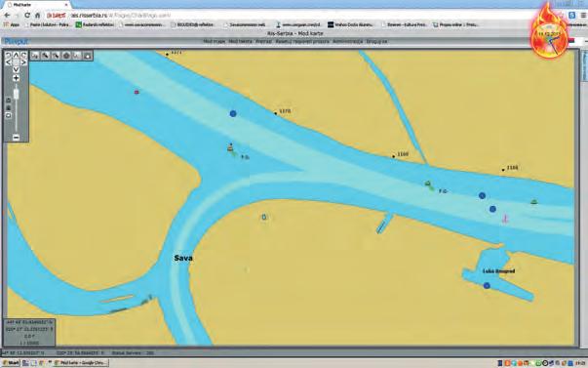Select the round globe tool in the map toolbar
This screenshot has height=368, width=588.
pyautogui.click(x=66, y=56)
